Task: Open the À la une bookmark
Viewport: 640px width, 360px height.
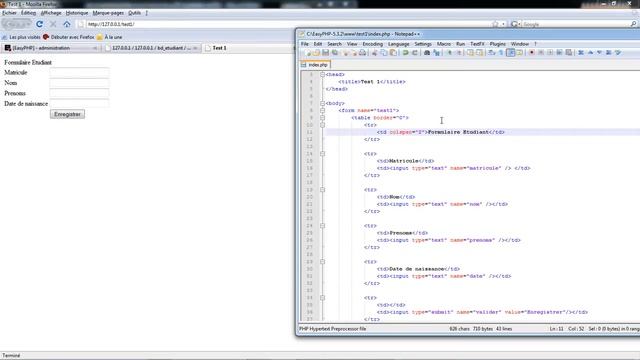Action: point(109,37)
